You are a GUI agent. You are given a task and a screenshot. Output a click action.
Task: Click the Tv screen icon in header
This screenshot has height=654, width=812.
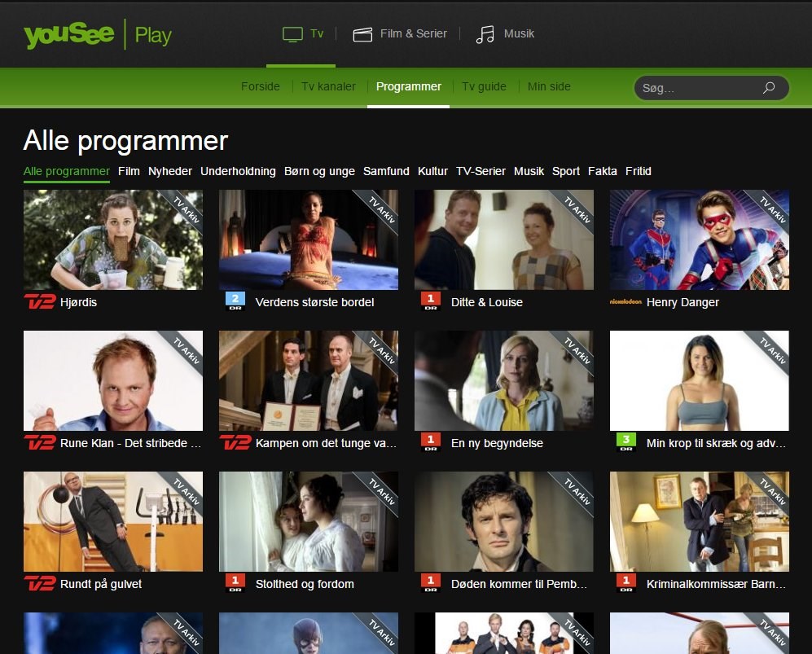pos(292,34)
